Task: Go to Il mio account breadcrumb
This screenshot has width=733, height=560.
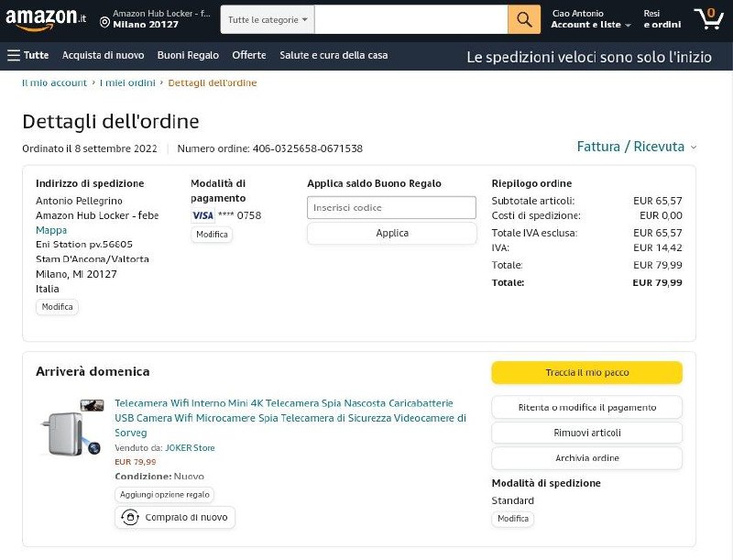Action: coord(54,82)
